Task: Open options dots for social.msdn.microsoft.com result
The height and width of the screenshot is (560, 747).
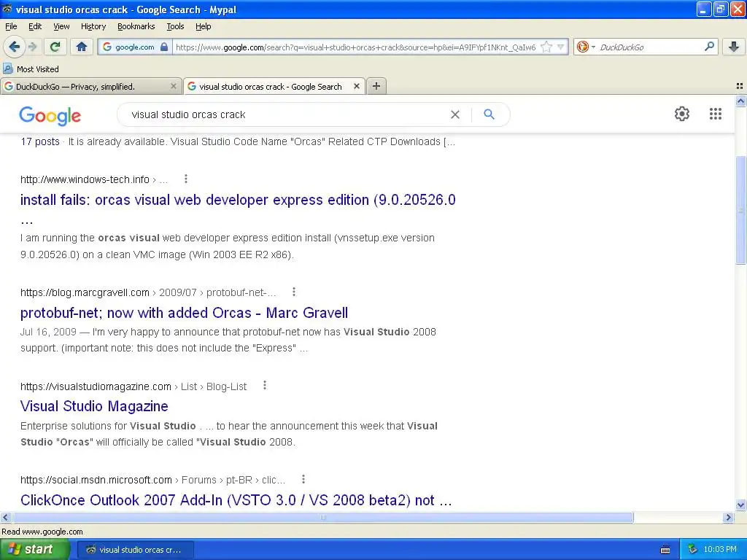Action: pyautogui.click(x=303, y=480)
